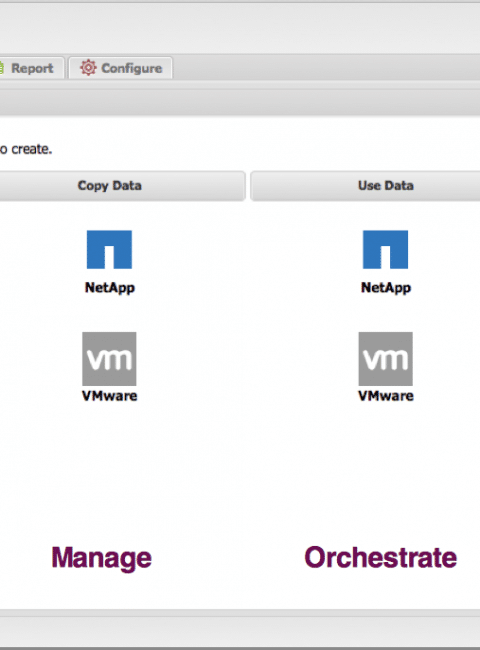Select VMware icon under Use Data
Image resolution: width=480 pixels, height=650 pixels.
pos(385,359)
